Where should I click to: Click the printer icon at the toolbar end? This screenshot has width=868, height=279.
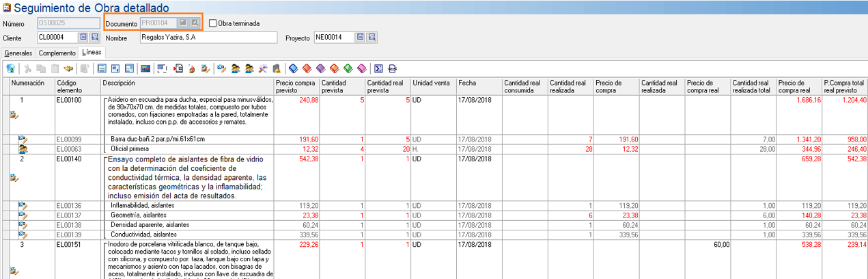point(392,68)
